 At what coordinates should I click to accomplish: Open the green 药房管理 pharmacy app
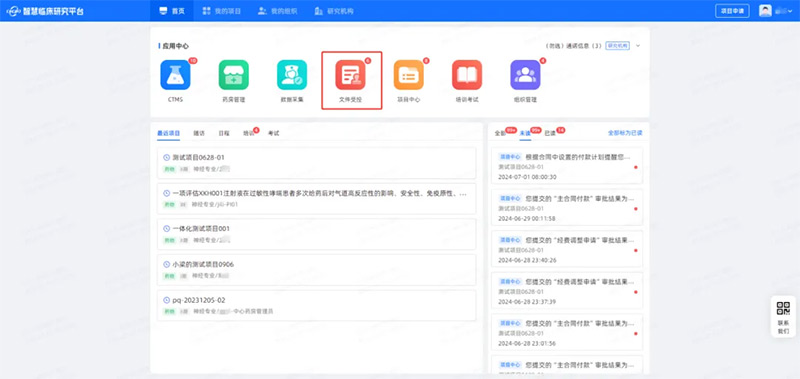(x=234, y=75)
